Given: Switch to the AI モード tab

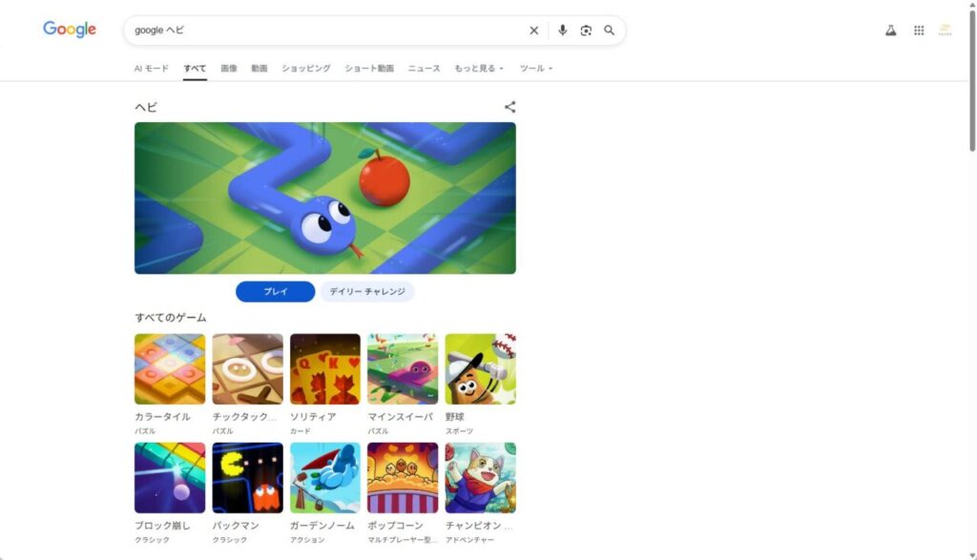Looking at the screenshot, I should point(152,69).
